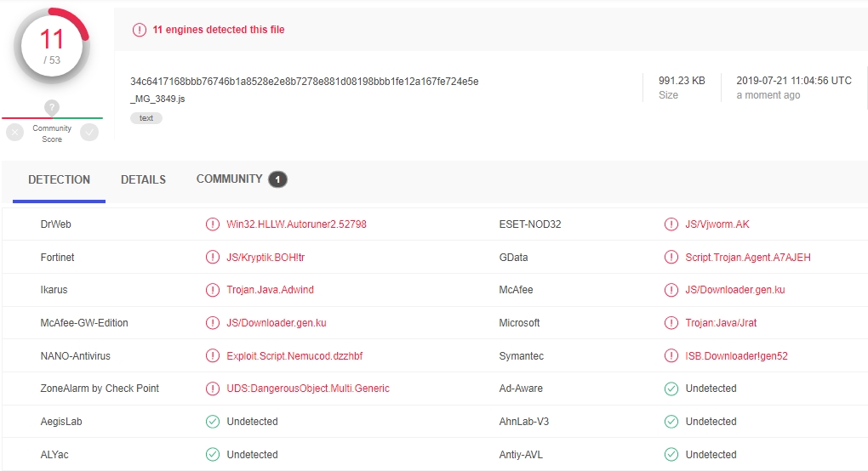Click the file SHA-256 hash text
Viewport: 868px width, 471px height.
pos(304,82)
